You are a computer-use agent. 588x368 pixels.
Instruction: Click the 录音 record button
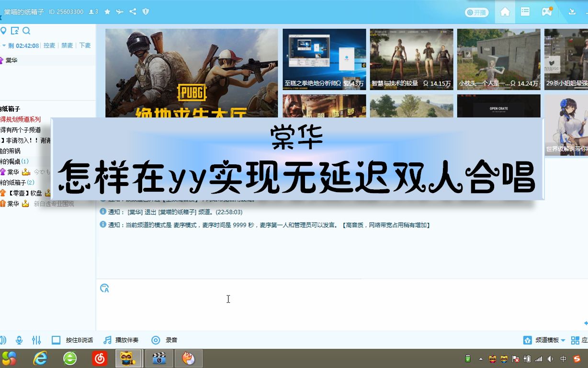(164, 340)
